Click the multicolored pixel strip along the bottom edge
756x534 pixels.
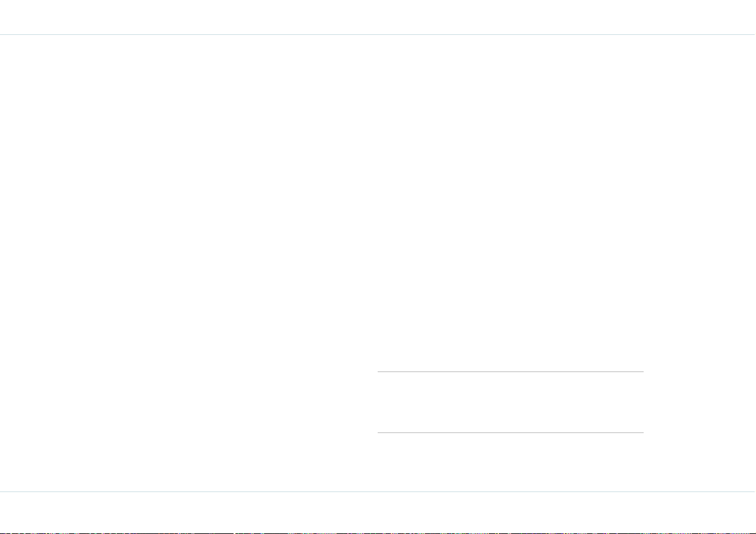click(378, 533)
